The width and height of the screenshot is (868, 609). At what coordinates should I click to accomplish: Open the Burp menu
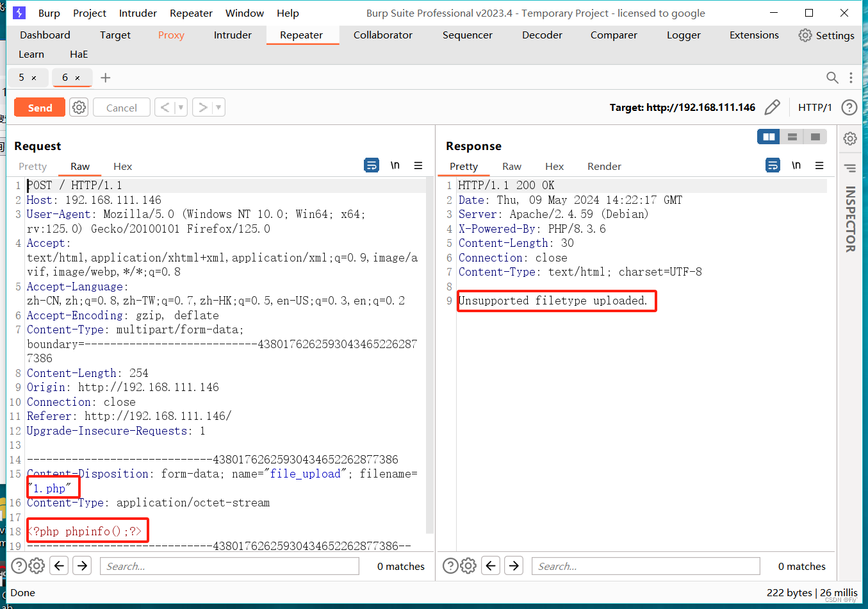(49, 13)
